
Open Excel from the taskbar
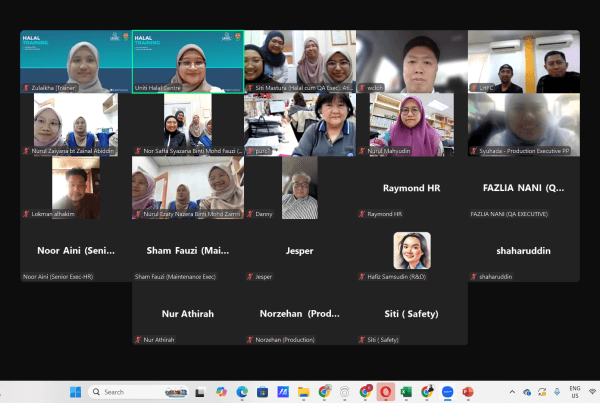coord(406,392)
